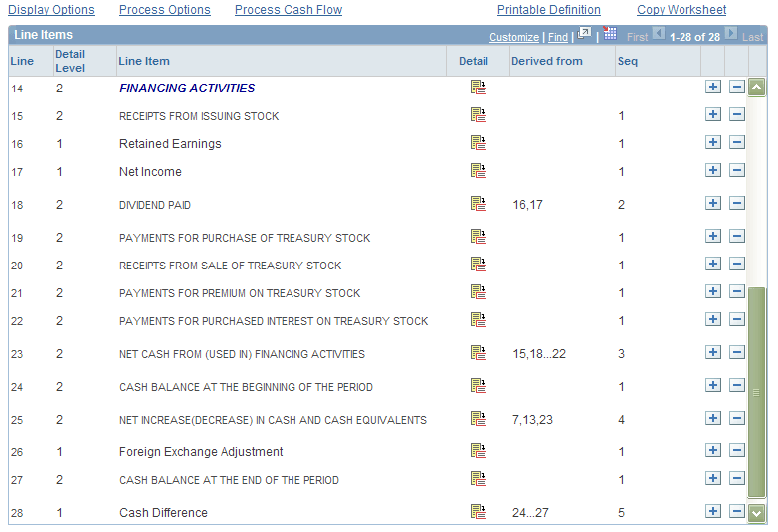Open Process Options link

pyautogui.click(x=165, y=9)
